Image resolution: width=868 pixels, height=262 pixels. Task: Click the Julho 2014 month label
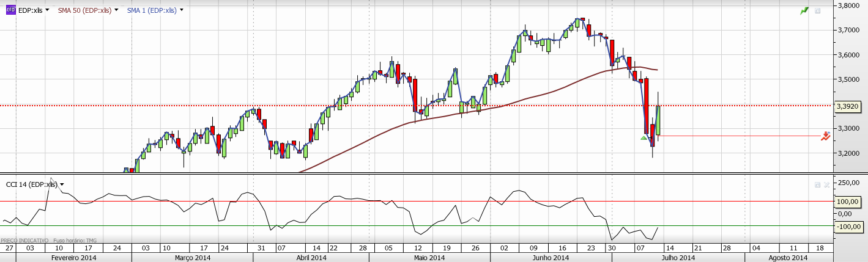(x=677, y=258)
